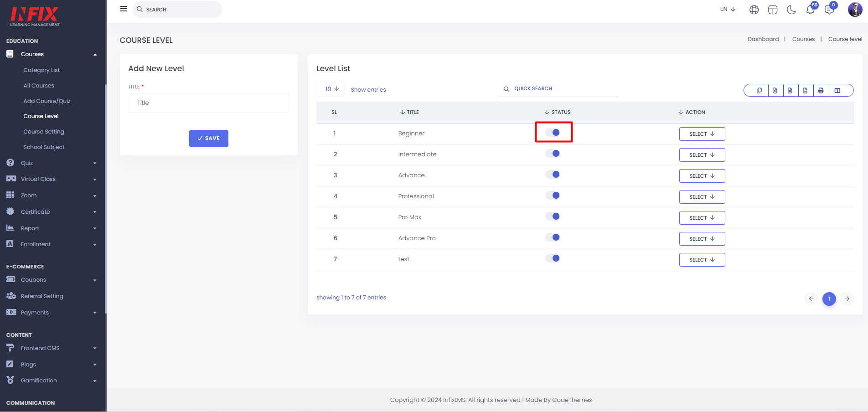868x412 pixels.
Task: Open the chat messages icon
Action: pos(829,10)
